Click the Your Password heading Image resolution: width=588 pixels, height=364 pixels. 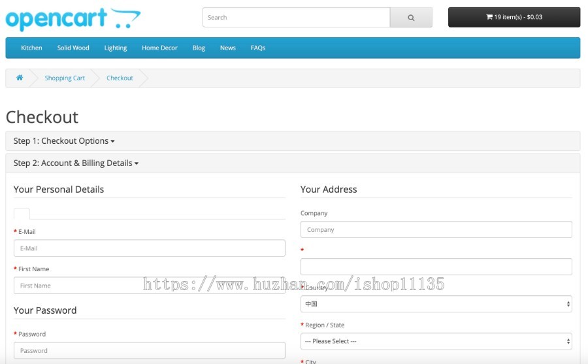[45, 310]
